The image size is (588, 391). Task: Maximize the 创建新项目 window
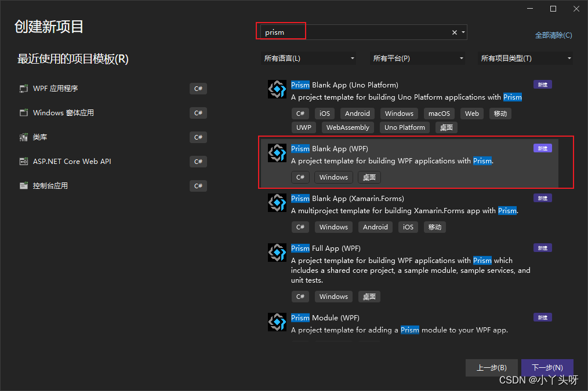553,9
